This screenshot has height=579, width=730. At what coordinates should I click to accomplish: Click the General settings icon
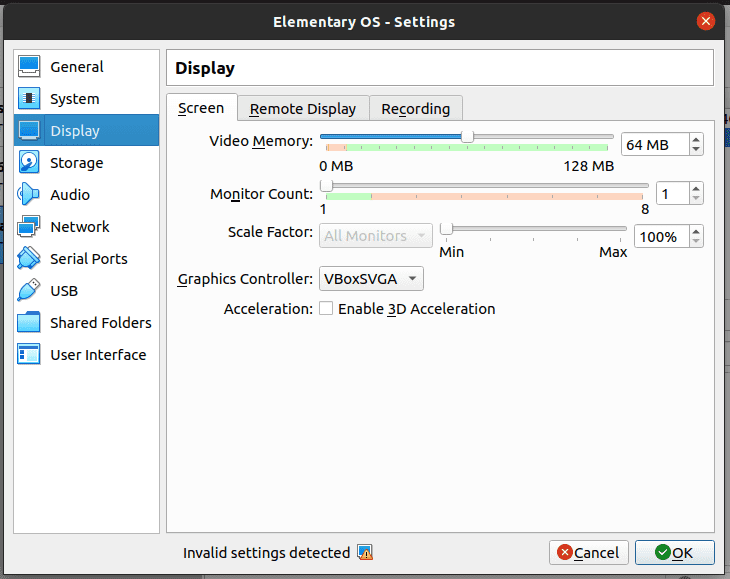(x=30, y=67)
